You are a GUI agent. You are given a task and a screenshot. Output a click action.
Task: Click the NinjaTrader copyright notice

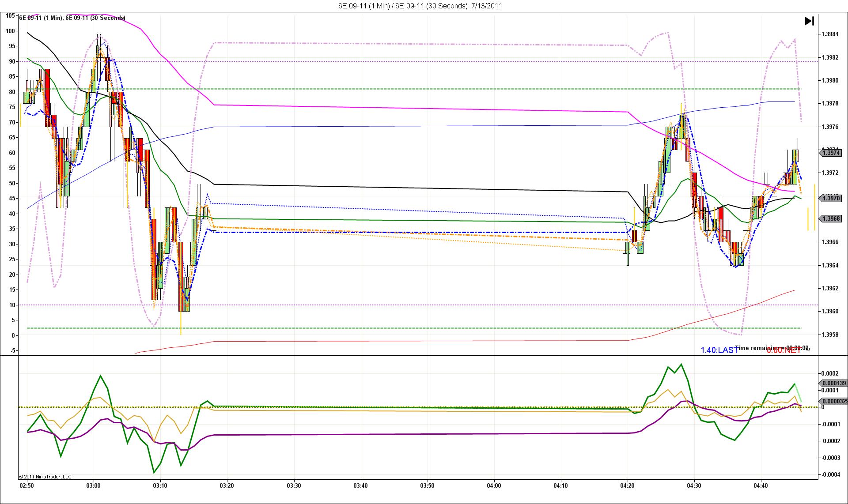[x=45, y=477]
